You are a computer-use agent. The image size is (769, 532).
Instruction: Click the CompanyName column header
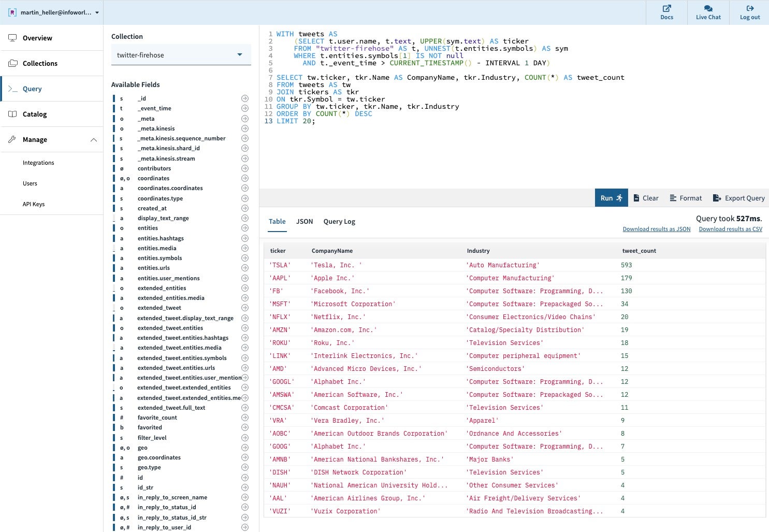click(332, 251)
